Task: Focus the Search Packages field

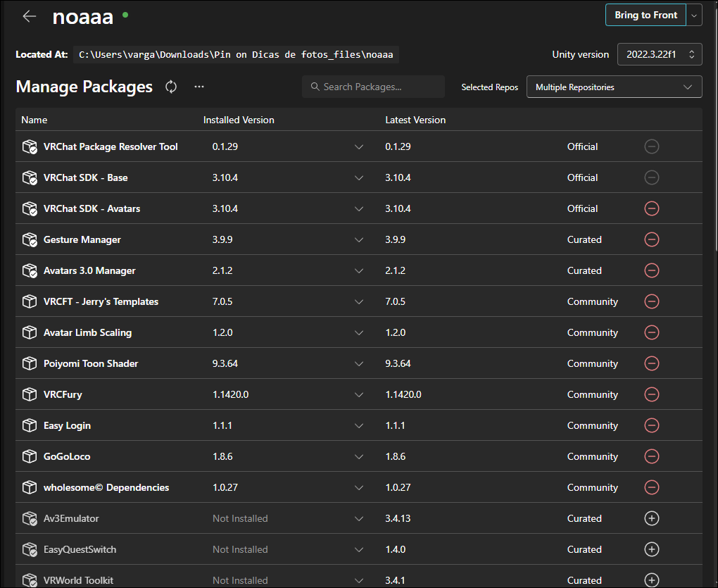Action: pyautogui.click(x=373, y=87)
